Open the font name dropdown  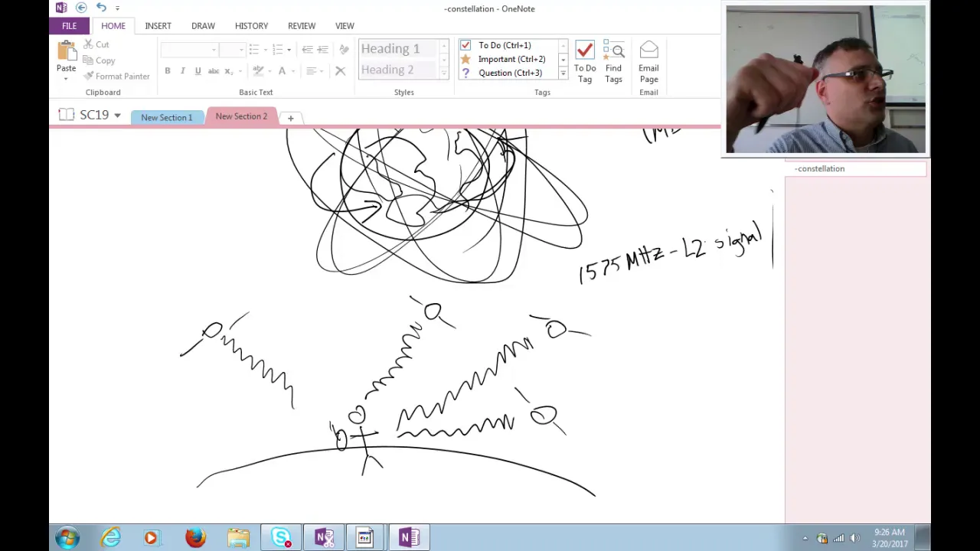point(214,50)
